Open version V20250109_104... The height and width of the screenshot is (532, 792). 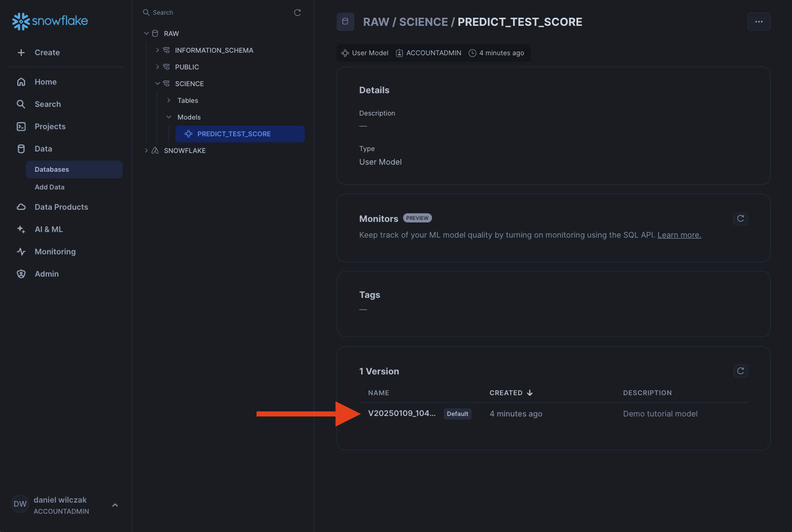pyautogui.click(x=402, y=413)
